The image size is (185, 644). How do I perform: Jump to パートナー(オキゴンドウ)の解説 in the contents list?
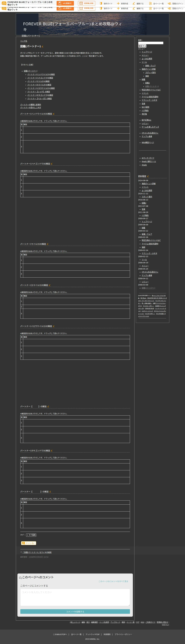pos(40,95)
